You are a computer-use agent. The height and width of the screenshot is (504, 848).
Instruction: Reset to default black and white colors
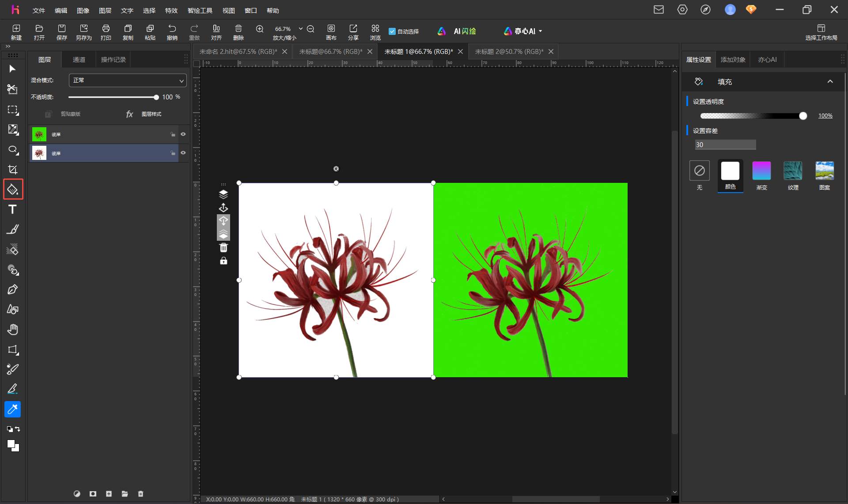9,429
